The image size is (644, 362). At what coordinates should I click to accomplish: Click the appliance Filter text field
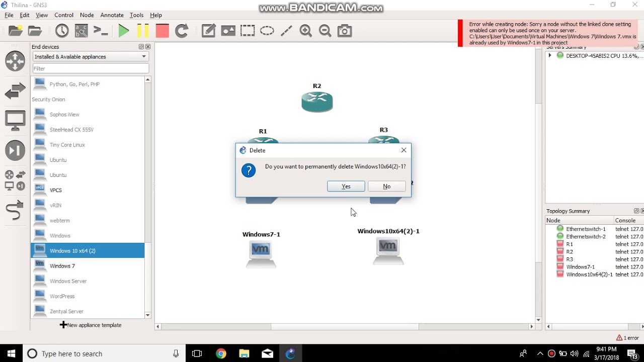click(91, 68)
